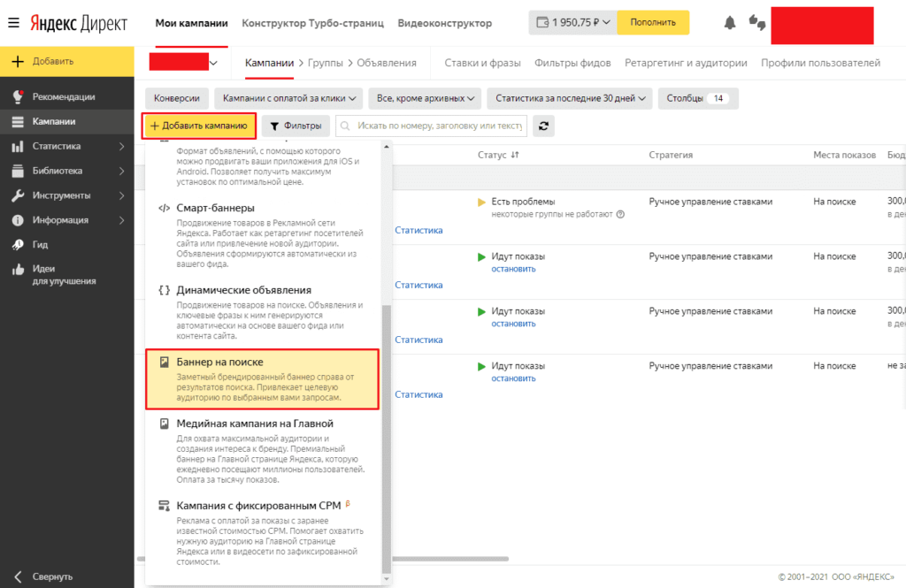
Task: Open the hamburger main menu
Action: (13, 23)
